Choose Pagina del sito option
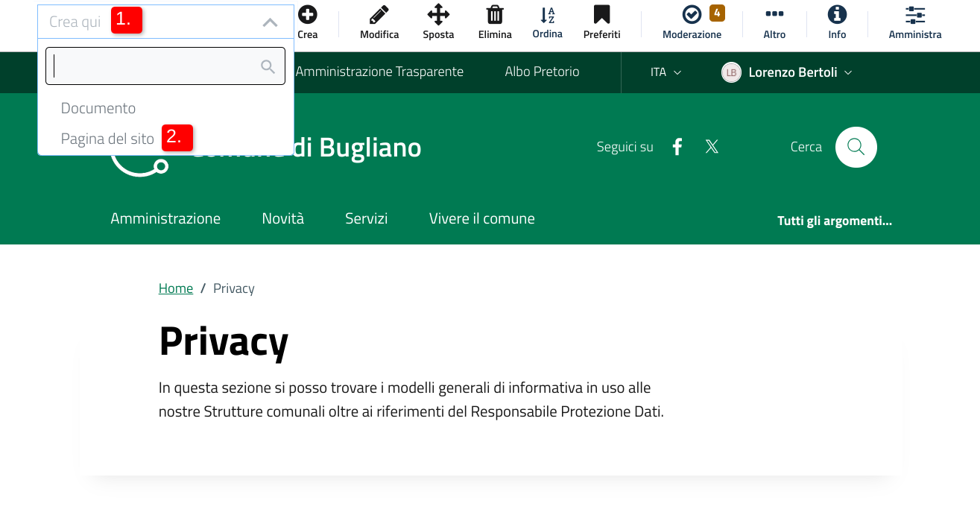980x518 pixels. pyautogui.click(x=107, y=139)
